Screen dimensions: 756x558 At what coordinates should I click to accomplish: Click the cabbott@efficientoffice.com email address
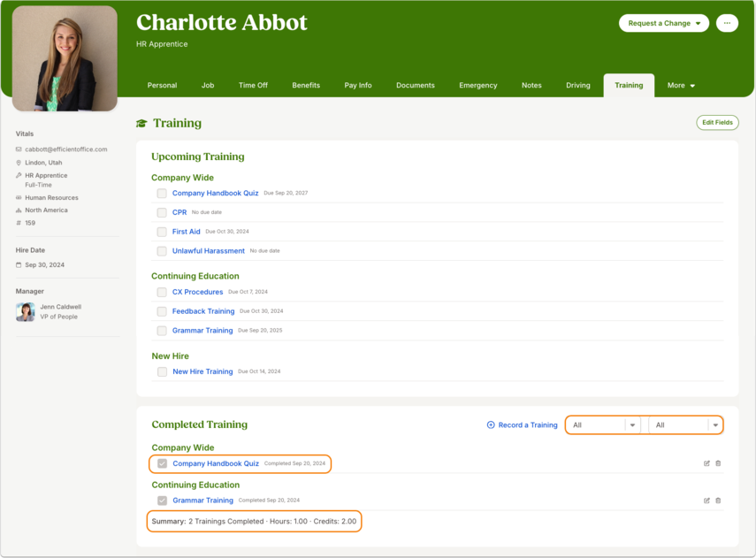tap(66, 149)
